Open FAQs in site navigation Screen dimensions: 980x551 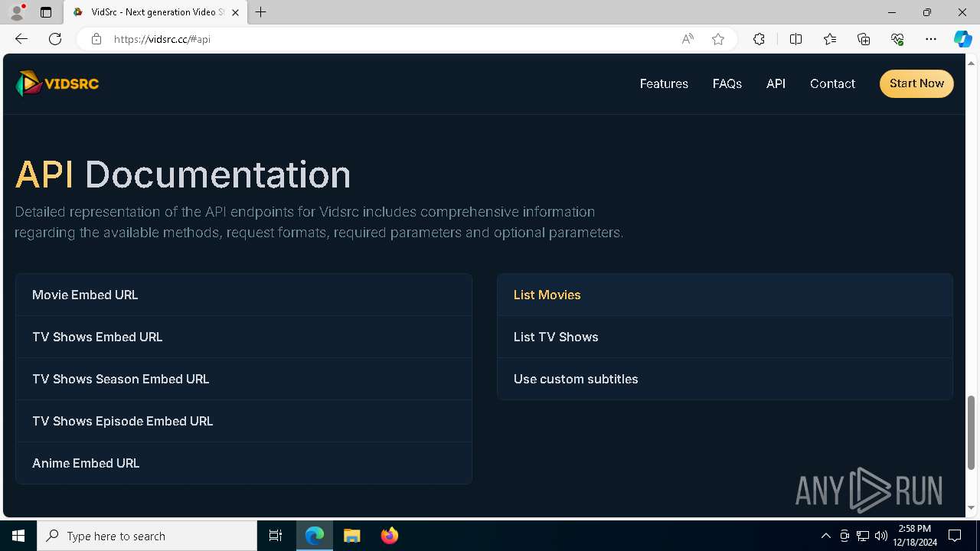click(x=727, y=83)
